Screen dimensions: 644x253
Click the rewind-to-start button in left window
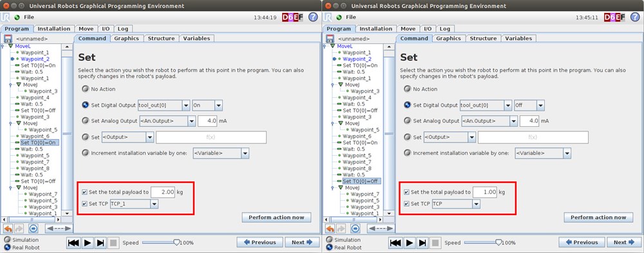pos(73,243)
